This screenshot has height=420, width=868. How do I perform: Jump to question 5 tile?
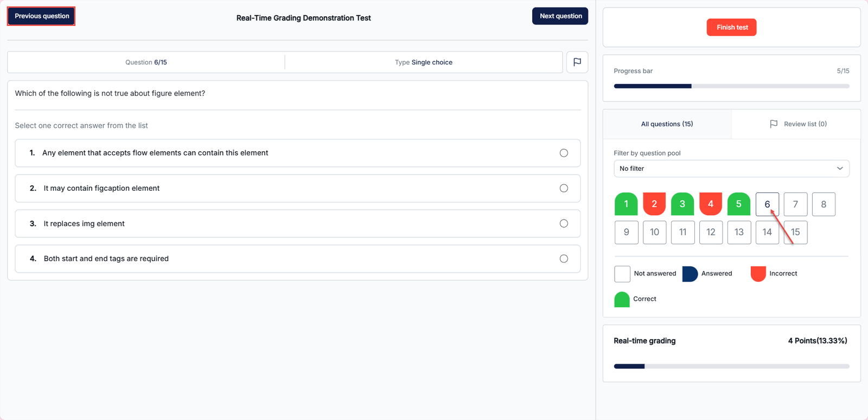[x=738, y=204]
